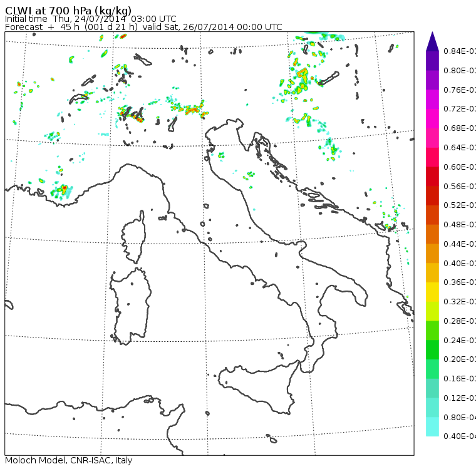This screenshot has width=476, height=469.
Task: Click the red swatch between 0.56E-03 and 0.60E-03
Action: 432,177
